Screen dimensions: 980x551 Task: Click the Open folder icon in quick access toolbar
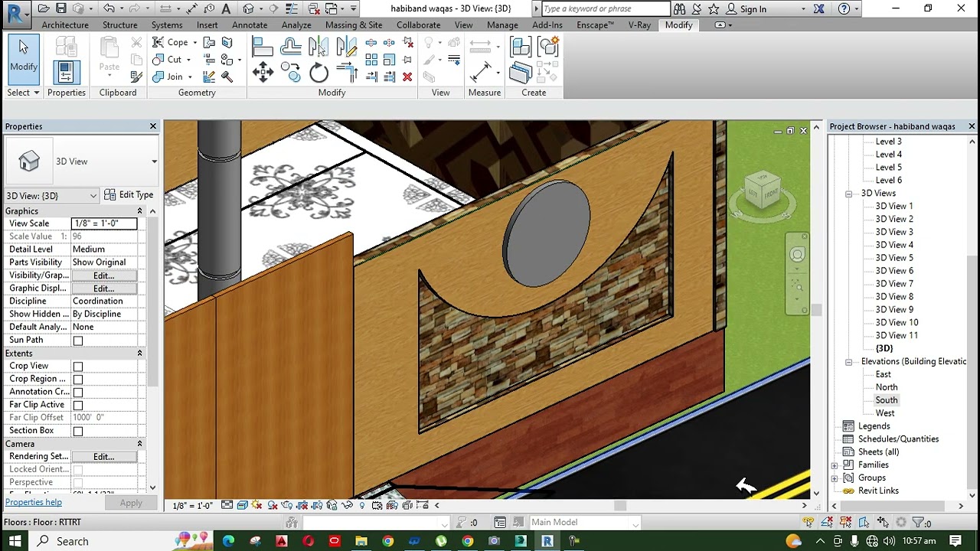(x=44, y=9)
